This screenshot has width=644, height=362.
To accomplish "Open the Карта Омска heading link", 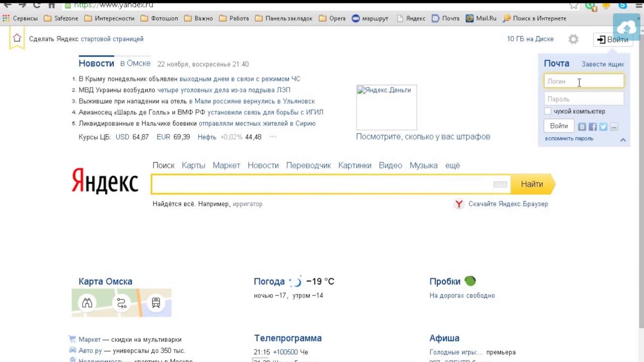I will click(105, 282).
